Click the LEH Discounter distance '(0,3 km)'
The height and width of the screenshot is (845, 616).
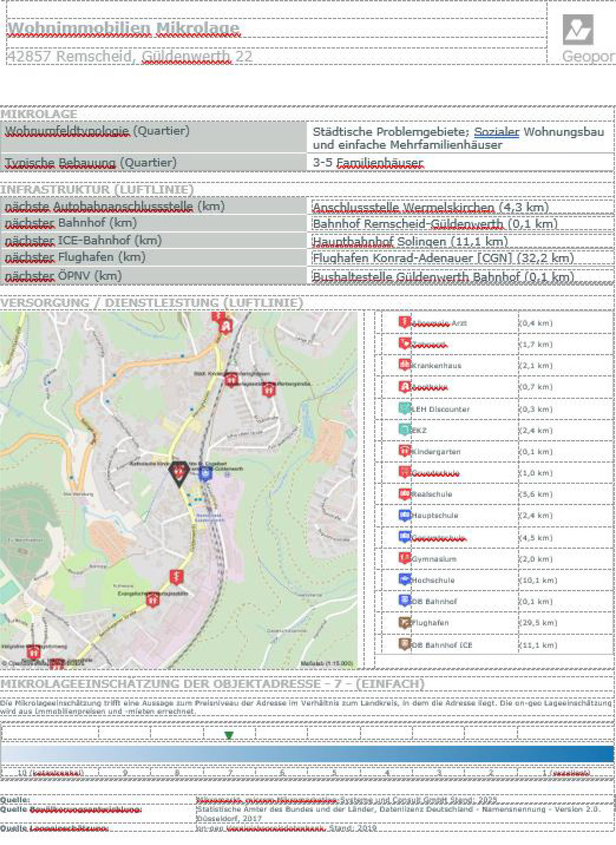(x=535, y=409)
